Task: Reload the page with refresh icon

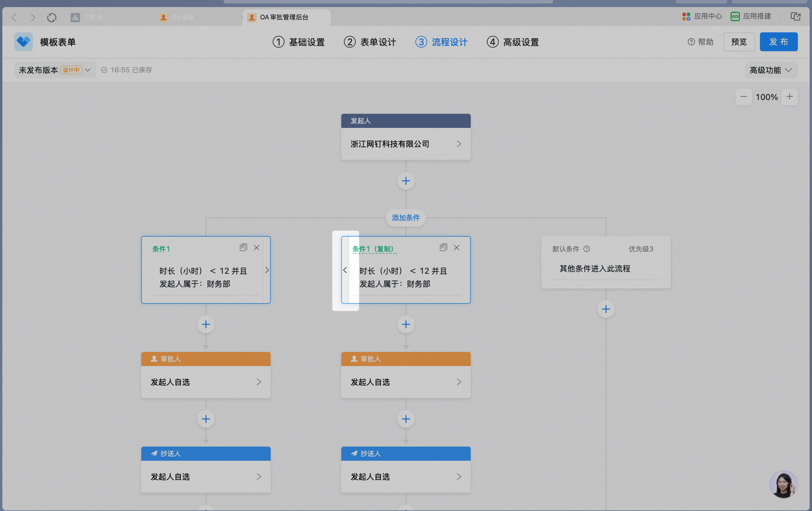Action: (x=51, y=17)
